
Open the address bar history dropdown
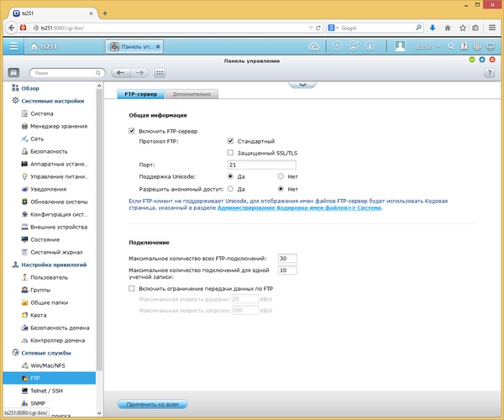311,28
